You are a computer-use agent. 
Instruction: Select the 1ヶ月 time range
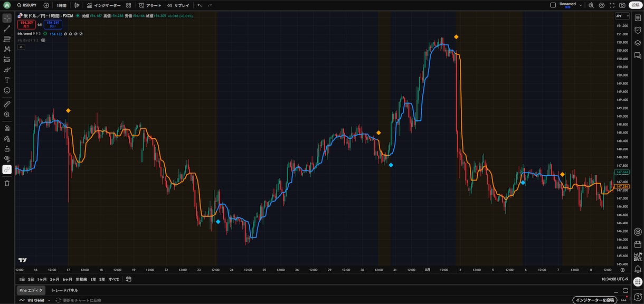pyautogui.click(x=42, y=279)
